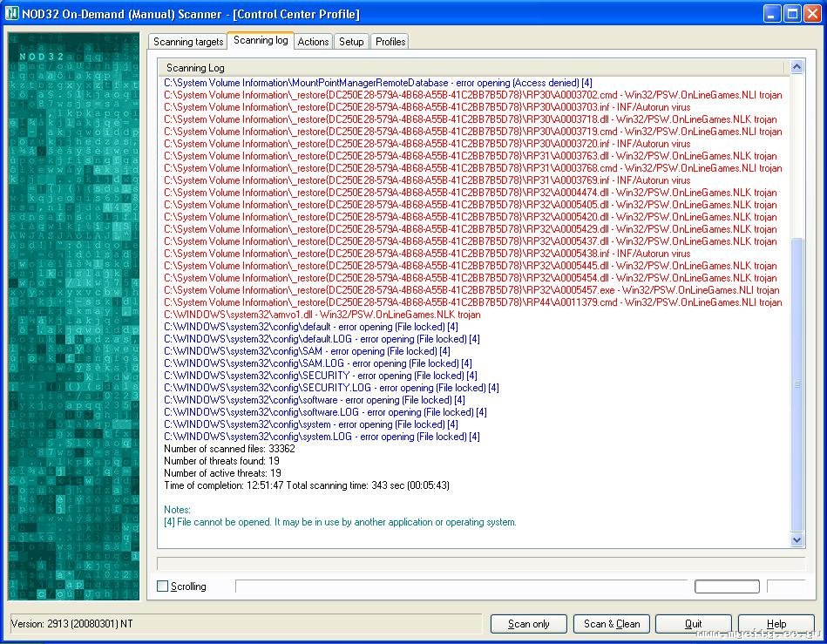Select config\system.LOG error line
This screenshot has height=644, width=827.
coord(322,437)
